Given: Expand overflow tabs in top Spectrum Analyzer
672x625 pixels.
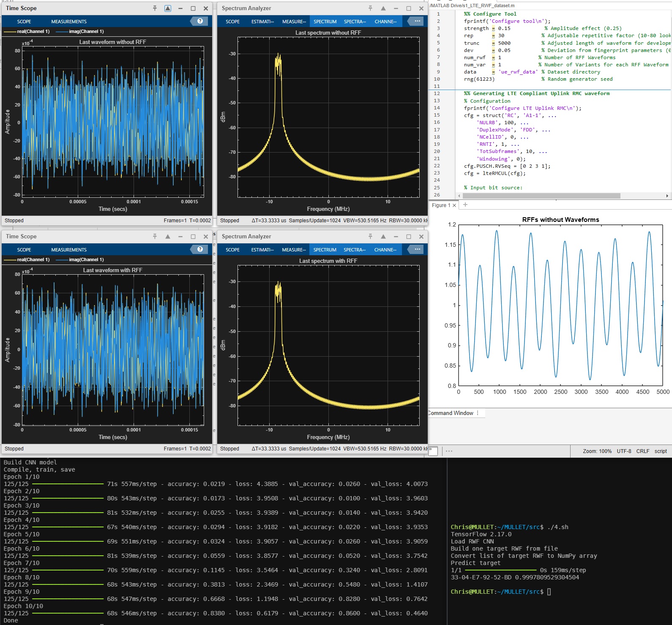Looking at the screenshot, I should pos(417,21).
